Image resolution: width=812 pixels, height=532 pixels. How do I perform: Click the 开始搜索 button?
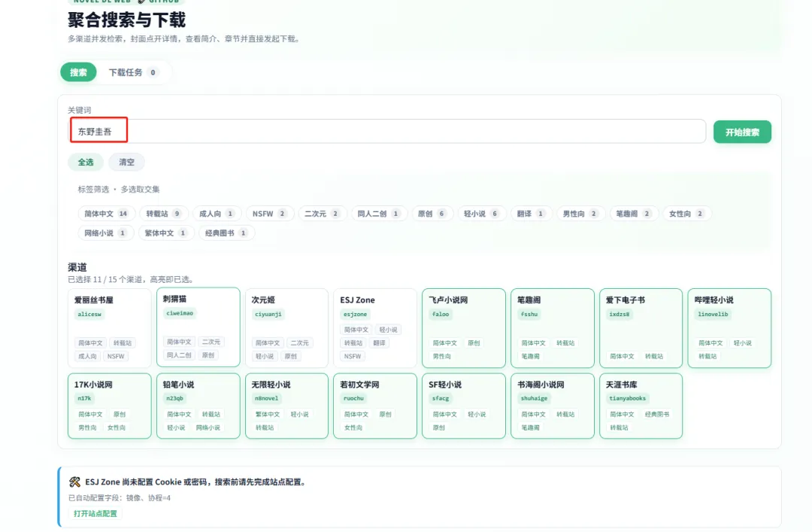point(742,132)
